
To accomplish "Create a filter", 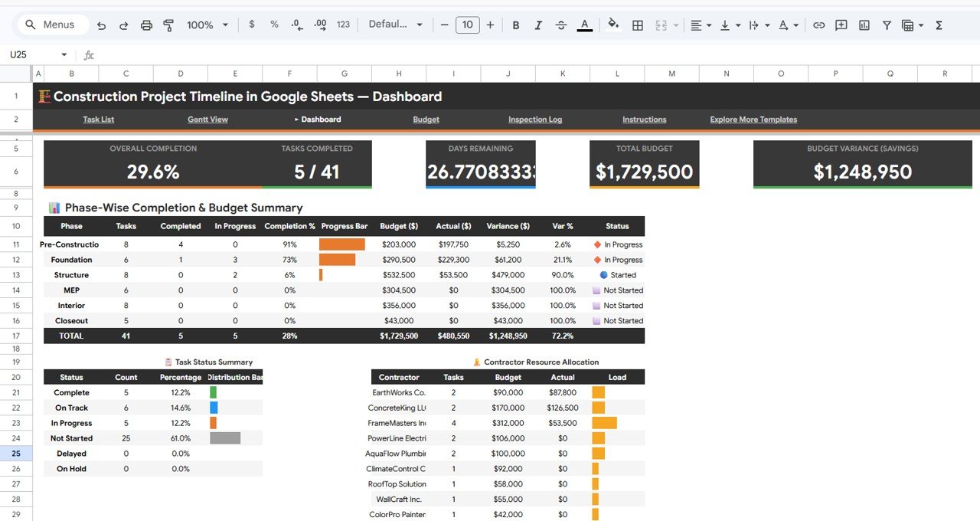I will pyautogui.click(x=886, y=25).
